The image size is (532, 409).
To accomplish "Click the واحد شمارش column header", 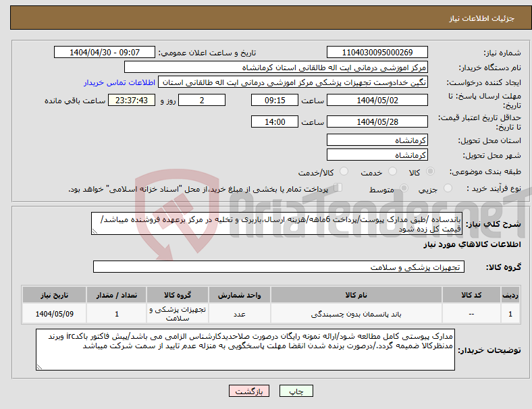I will (x=240, y=295).
